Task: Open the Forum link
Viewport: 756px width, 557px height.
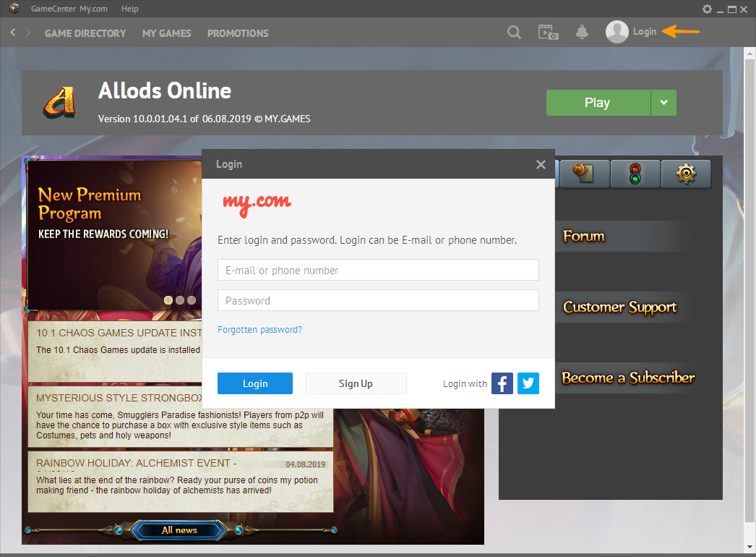Action: tap(584, 236)
